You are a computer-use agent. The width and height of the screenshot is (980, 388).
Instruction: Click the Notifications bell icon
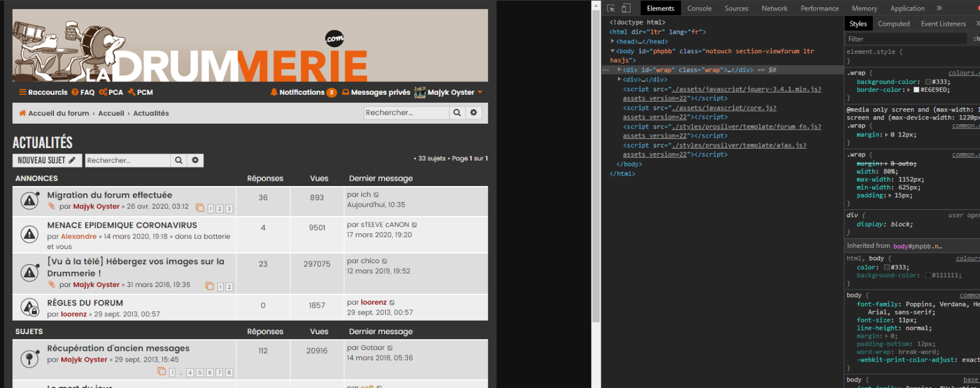point(274,92)
